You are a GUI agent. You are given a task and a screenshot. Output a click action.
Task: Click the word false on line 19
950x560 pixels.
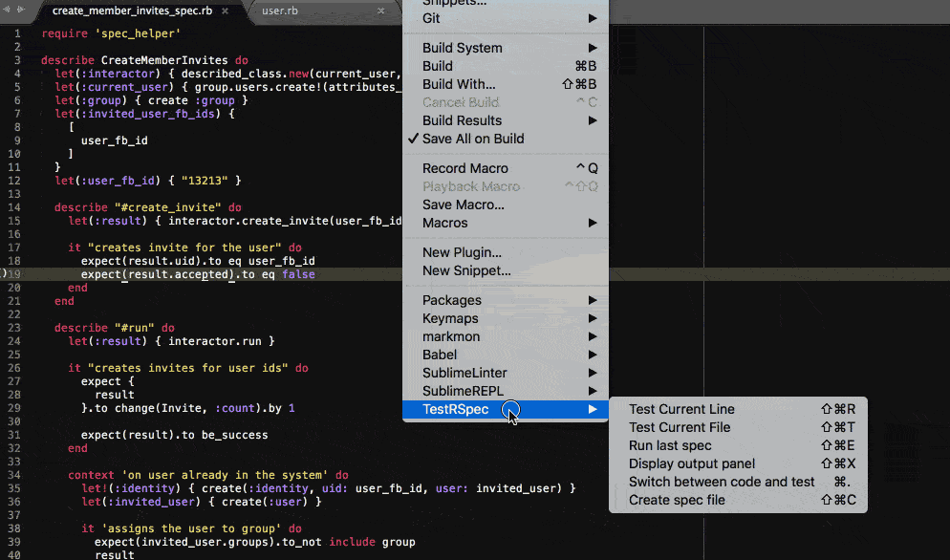pos(299,274)
